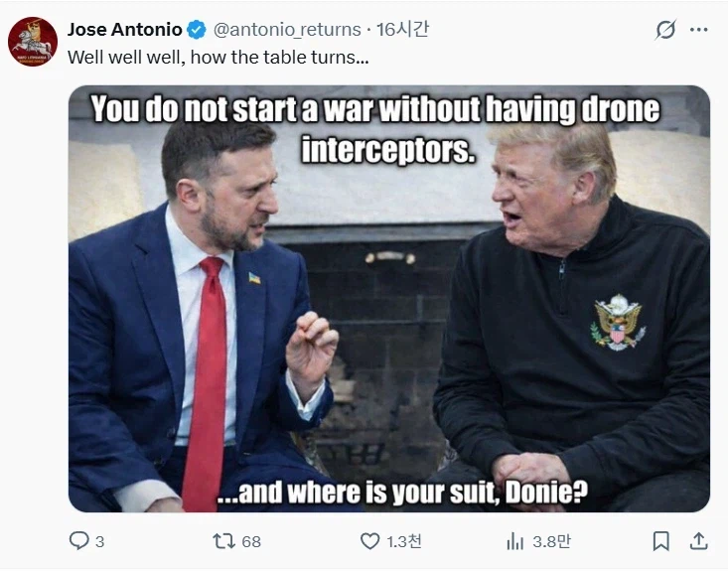
Task: Click the reply count showing 3
Action: click(x=100, y=542)
